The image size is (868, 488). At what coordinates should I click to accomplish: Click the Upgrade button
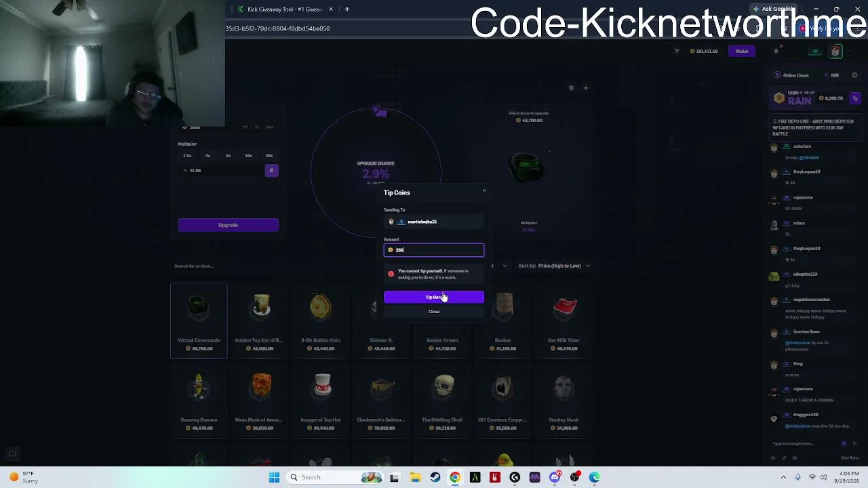tap(228, 225)
